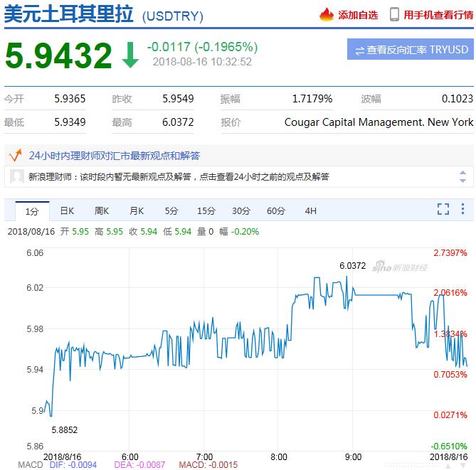
Task: Open the 月K chart tab
Action: tap(137, 210)
